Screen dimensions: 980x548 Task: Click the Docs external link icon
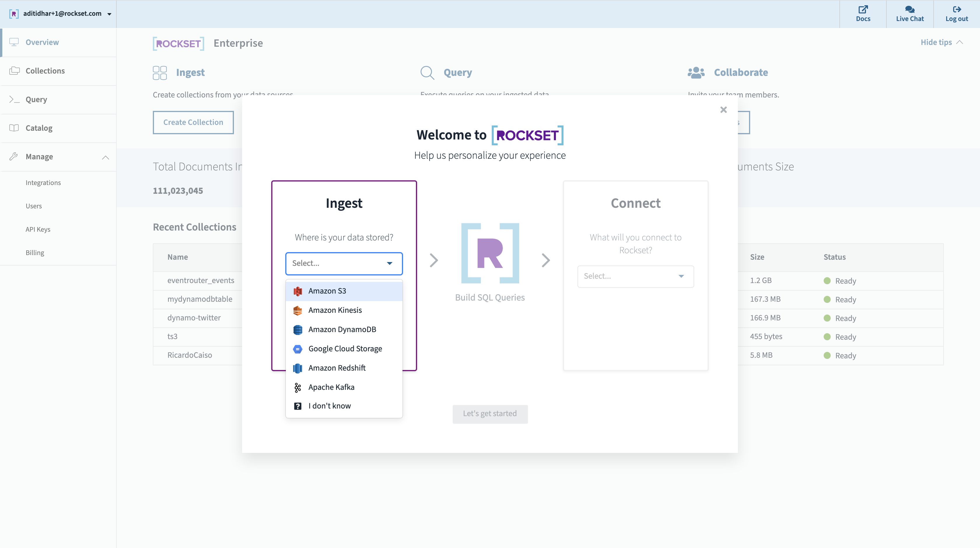click(863, 9)
